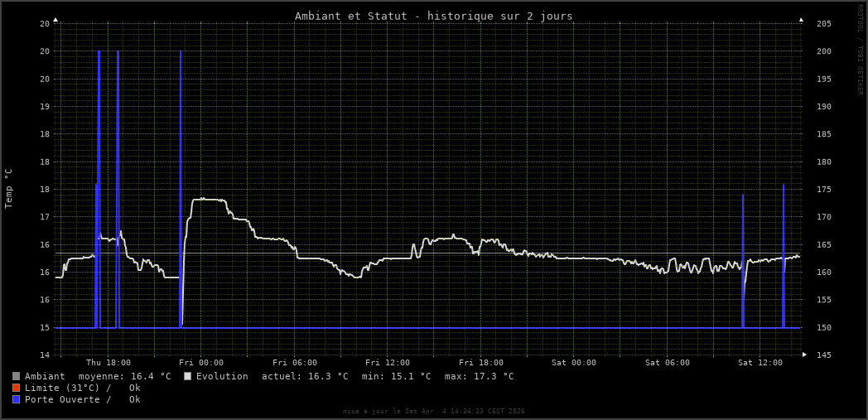This screenshot has height=420, width=868.
Task: Click the 205 value on right axis
Action: click(824, 23)
